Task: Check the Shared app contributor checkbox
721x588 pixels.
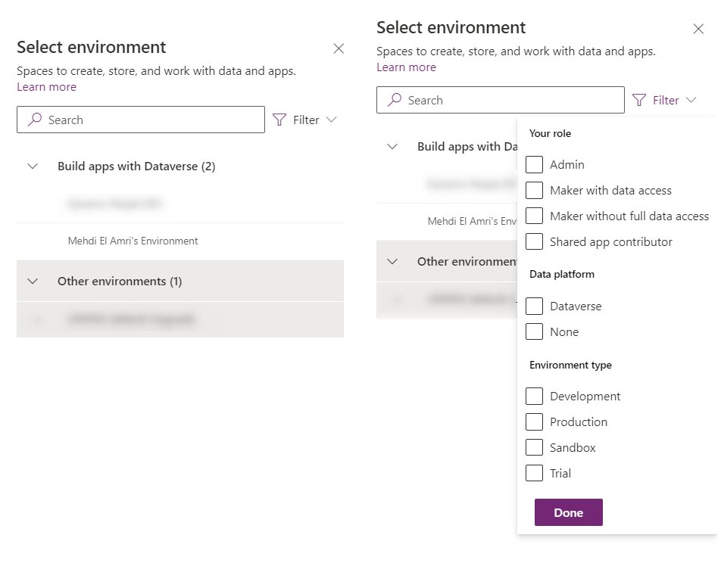Action: pos(534,241)
